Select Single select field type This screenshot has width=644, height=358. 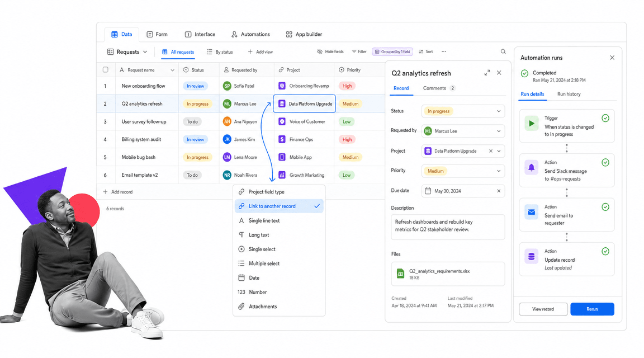[280, 249]
